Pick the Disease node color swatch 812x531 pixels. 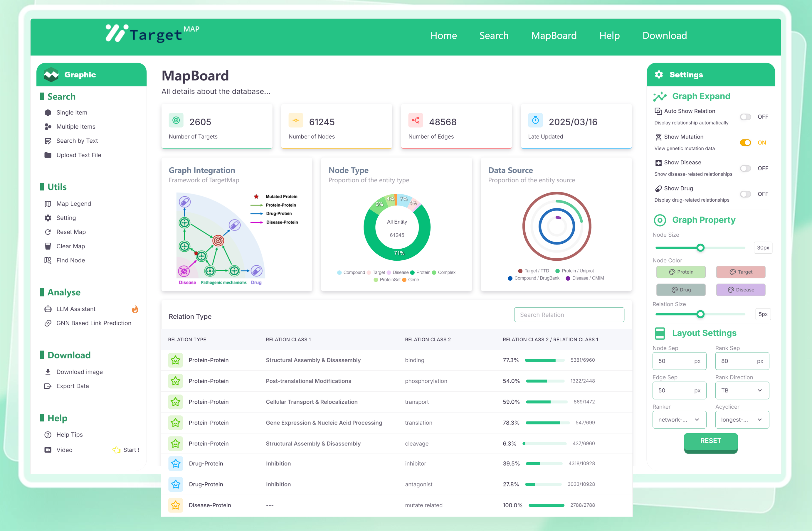[740, 289]
